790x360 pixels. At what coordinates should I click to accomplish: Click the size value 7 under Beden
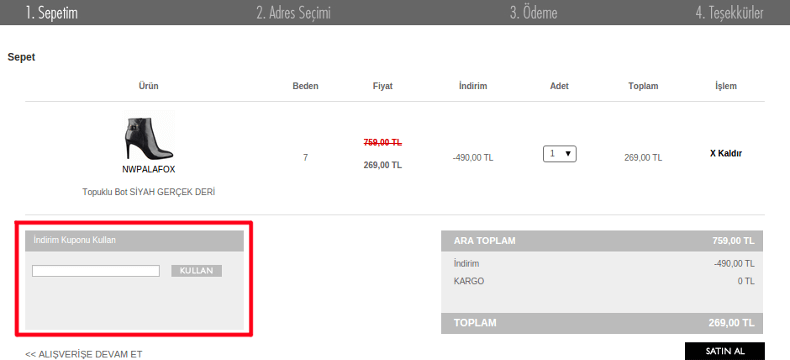click(x=305, y=158)
